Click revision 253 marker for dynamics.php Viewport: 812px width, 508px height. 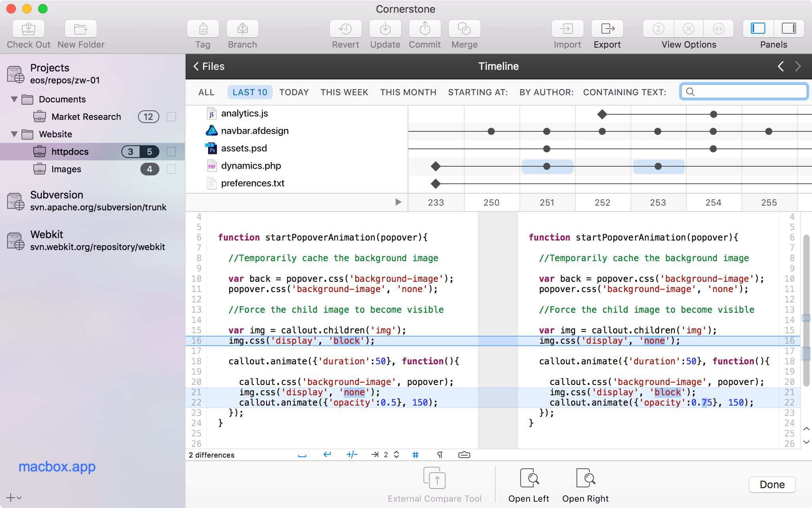click(x=658, y=166)
